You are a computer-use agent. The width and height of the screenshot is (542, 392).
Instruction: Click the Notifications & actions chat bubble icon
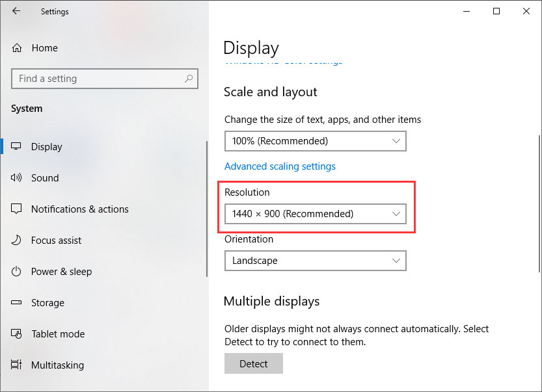click(16, 209)
